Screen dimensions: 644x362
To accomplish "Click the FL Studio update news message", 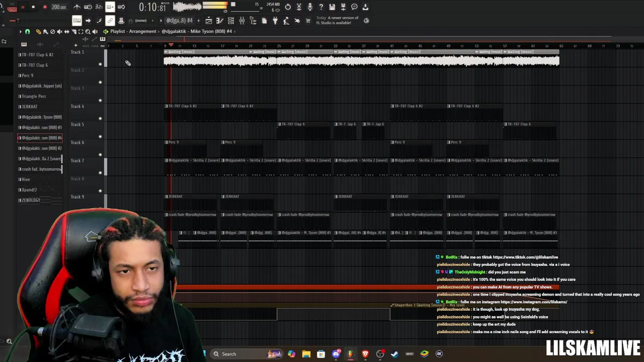I will [x=337, y=20].
